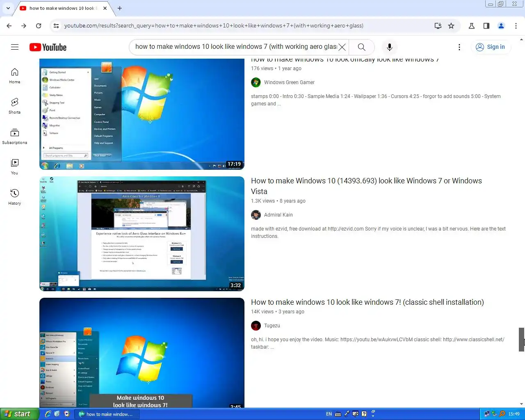Screen dimensions: 525x420
Task: Visit the Windows Green Gamer channel
Action: [x=289, y=82]
